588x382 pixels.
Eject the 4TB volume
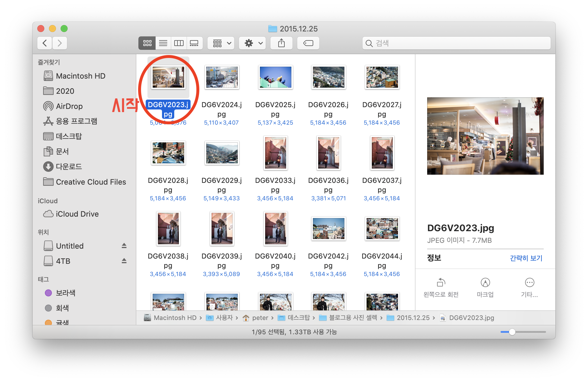[124, 261]
